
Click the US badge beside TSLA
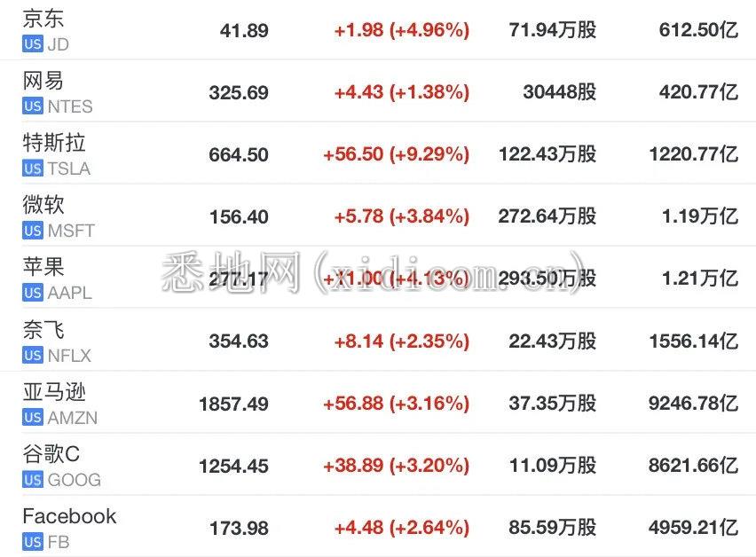[x=32, y=169]
